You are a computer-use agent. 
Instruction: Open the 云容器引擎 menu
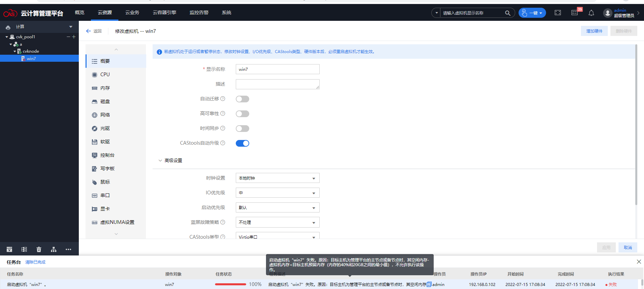[164, 12]
